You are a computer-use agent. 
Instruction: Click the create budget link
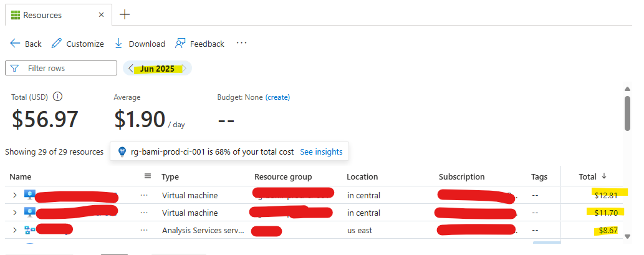277,97
